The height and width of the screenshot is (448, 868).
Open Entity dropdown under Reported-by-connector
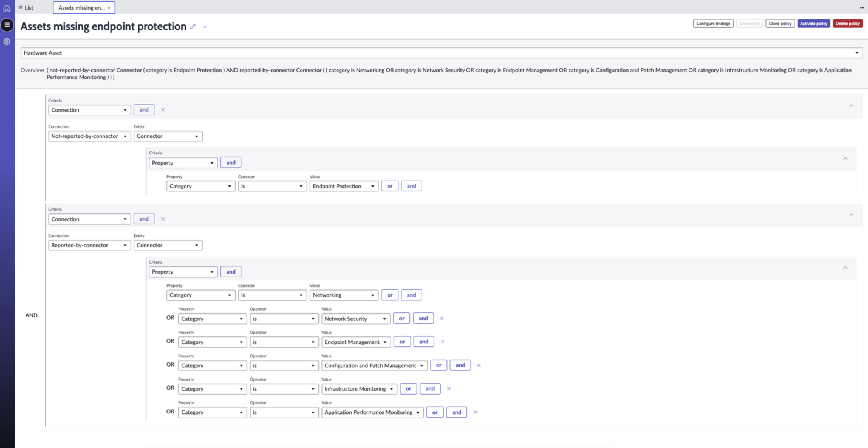click(168, 245)
